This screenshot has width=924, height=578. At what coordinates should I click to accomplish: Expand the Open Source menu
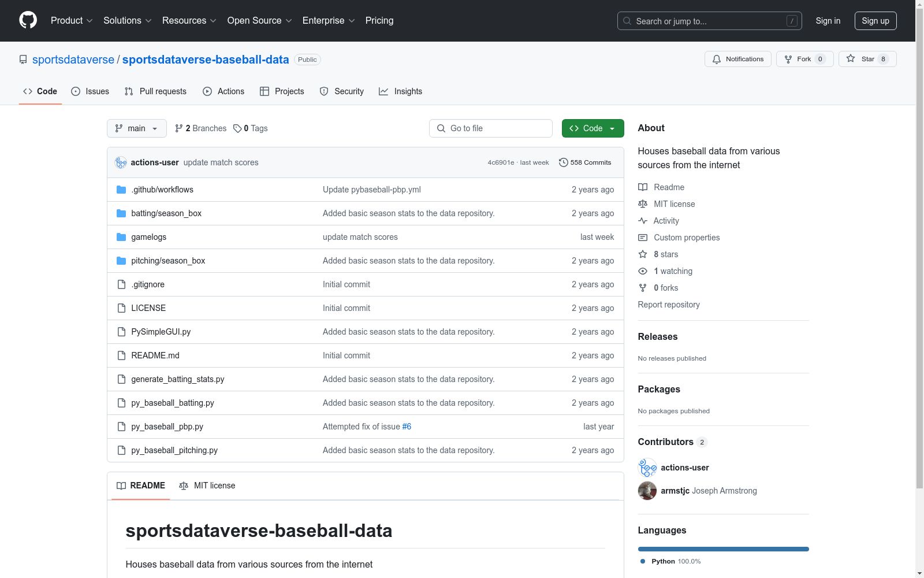[260, 20]
